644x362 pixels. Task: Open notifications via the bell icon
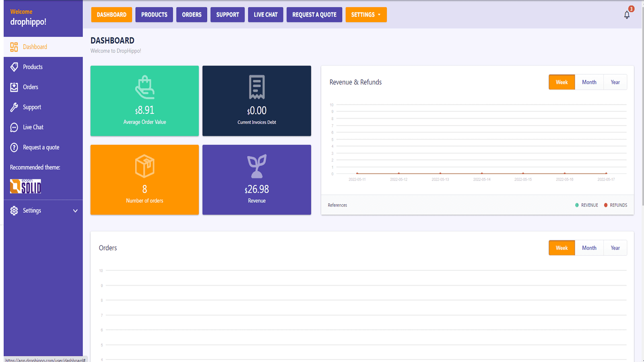coord(626,15)
